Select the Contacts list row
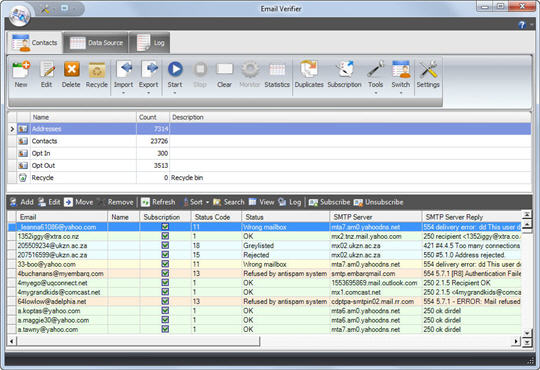Viewport: 540px width, 370px height. click(269, 141)
